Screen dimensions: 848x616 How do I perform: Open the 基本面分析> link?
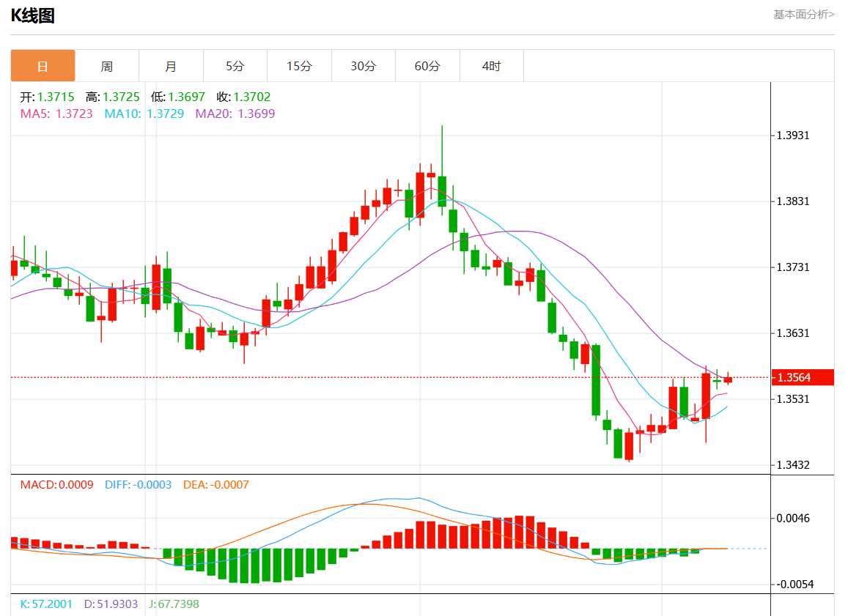click(x=803, y=15)
